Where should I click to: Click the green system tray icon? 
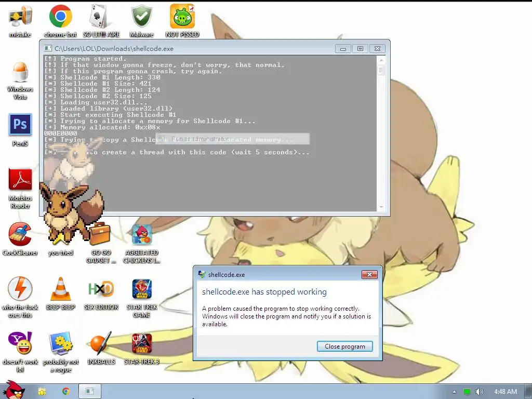coord(467,392)
